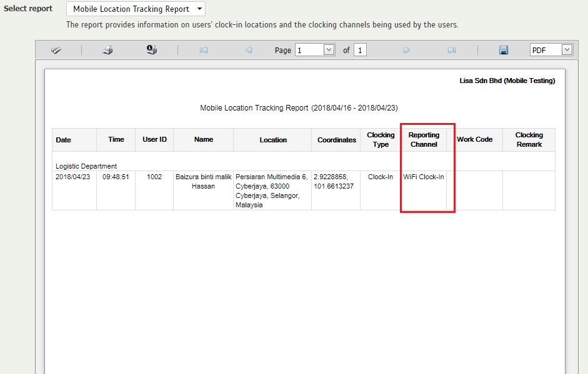Go to next page arrow icon

coord(407,50)
